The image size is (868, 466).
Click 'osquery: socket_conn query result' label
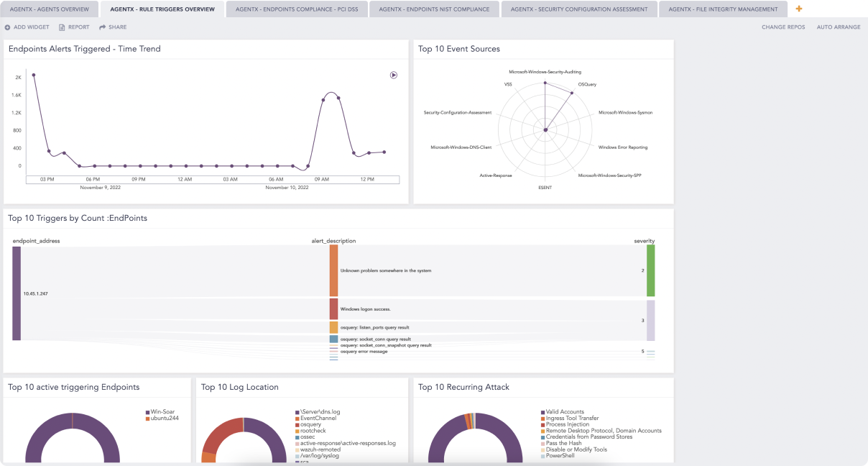click(x=376, y=339)
